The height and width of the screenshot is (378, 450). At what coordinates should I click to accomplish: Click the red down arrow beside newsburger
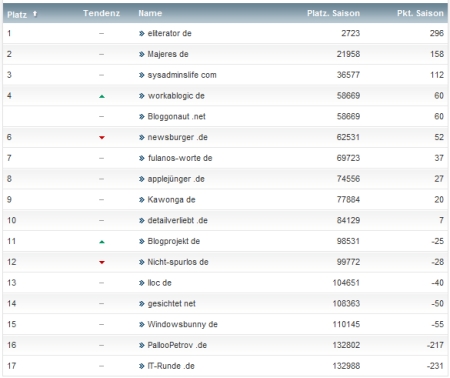[102, 137]
